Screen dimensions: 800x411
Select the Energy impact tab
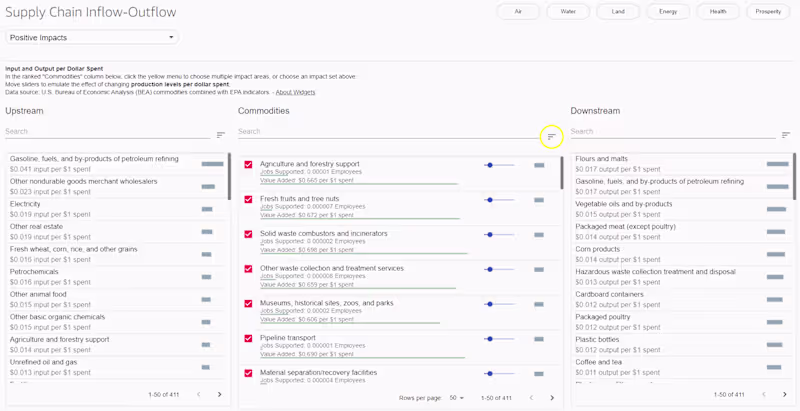668,12
